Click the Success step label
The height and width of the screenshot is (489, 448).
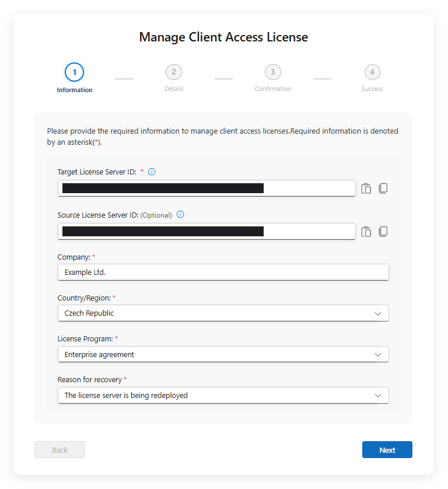(372, 89)
